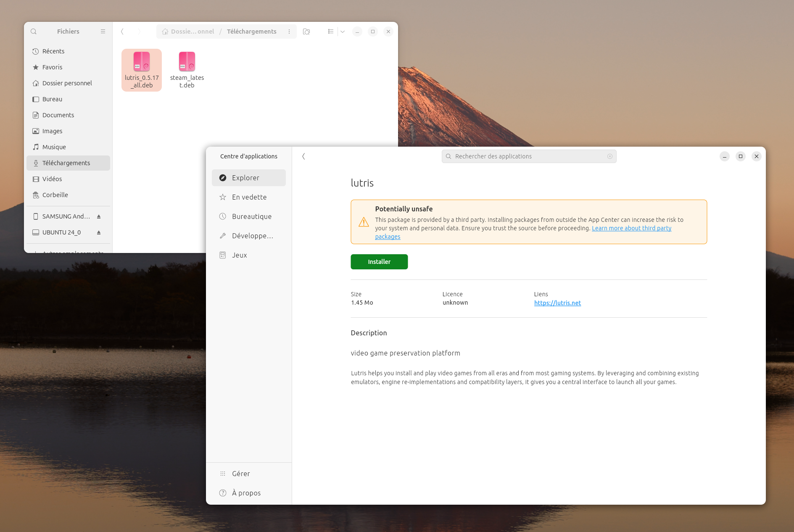The height and width of the screenshot is (532, 794).
Task: Click the folder search icon in Fichiers toolbar
Action: 306,32
